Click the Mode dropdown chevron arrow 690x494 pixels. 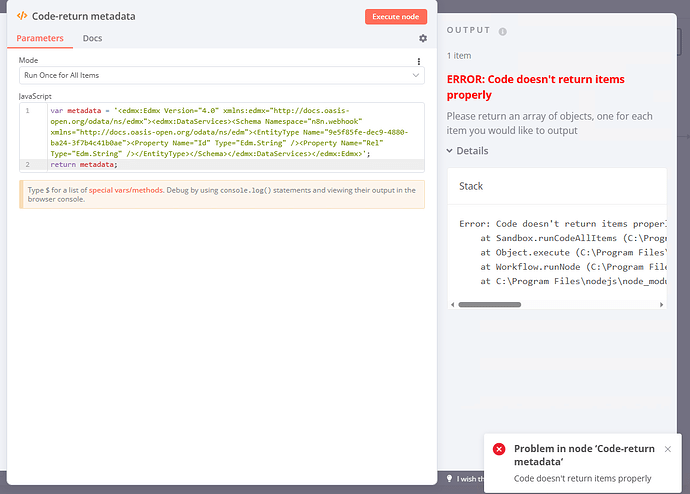point(416,75)
